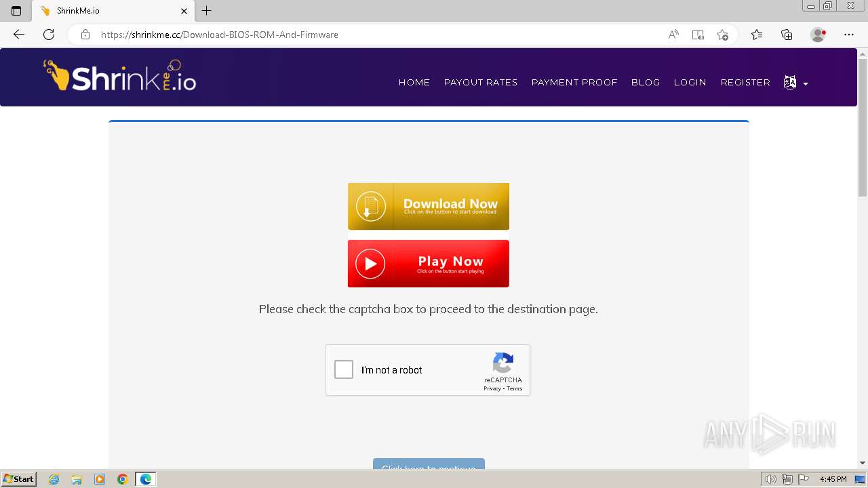The width and height of the screenshot is (868, 488).
Task: Switch to Microsoft Edge taskbar icon
Action: pos(146,479)
